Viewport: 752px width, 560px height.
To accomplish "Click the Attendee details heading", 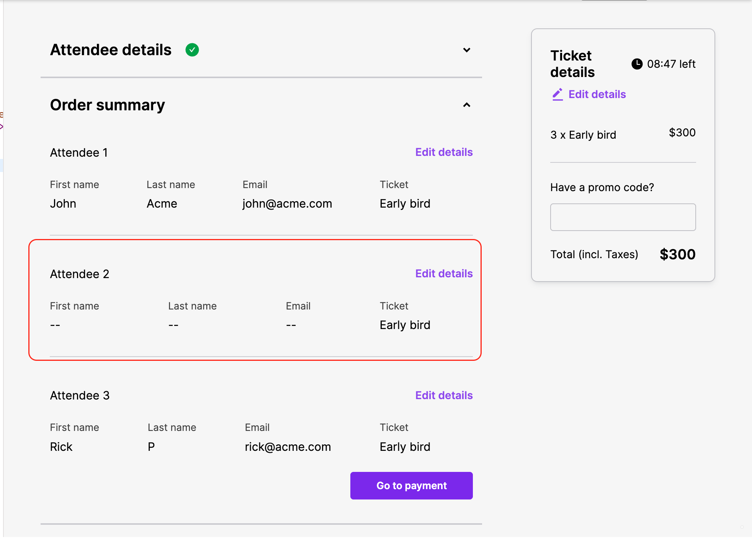I will click(111, 50).
